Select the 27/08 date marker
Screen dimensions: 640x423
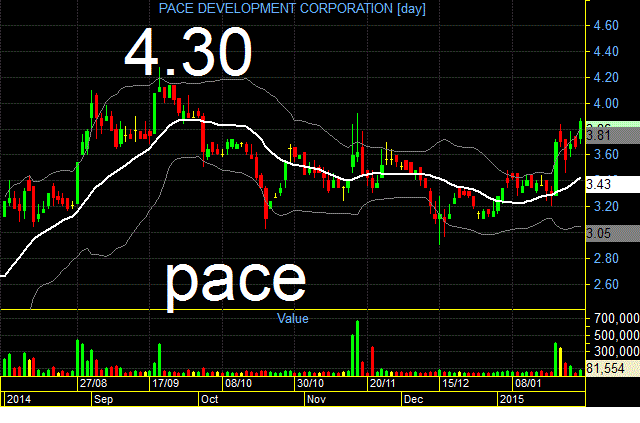click(93, 383)
